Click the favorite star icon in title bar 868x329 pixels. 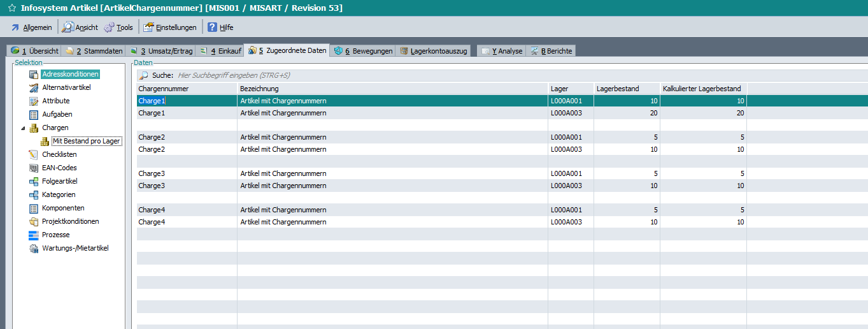[11, 8]
